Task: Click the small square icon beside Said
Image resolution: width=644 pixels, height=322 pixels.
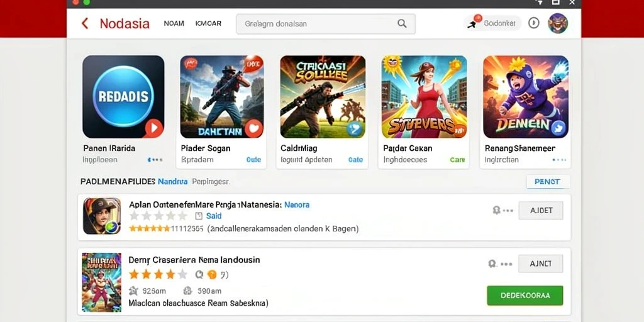Action: (199, 216)
